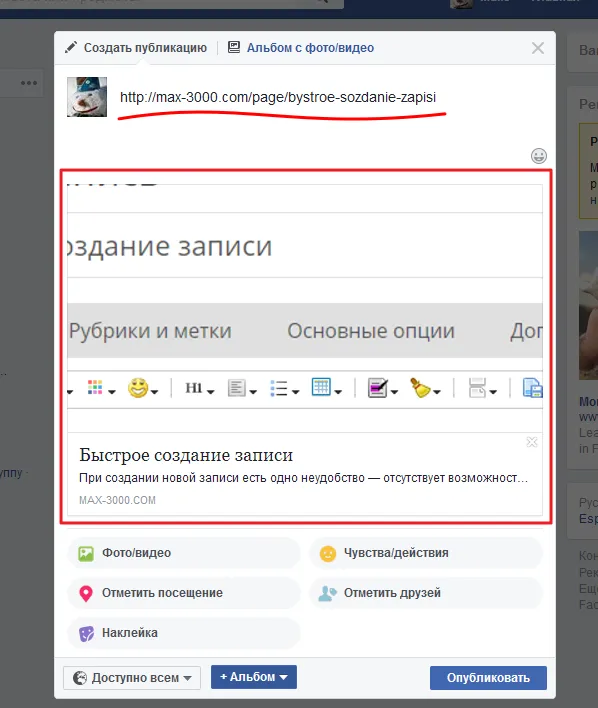This screenshot has height=708, width=598.
Task: Click the purple sticker icon
Action: pos(86,633)
